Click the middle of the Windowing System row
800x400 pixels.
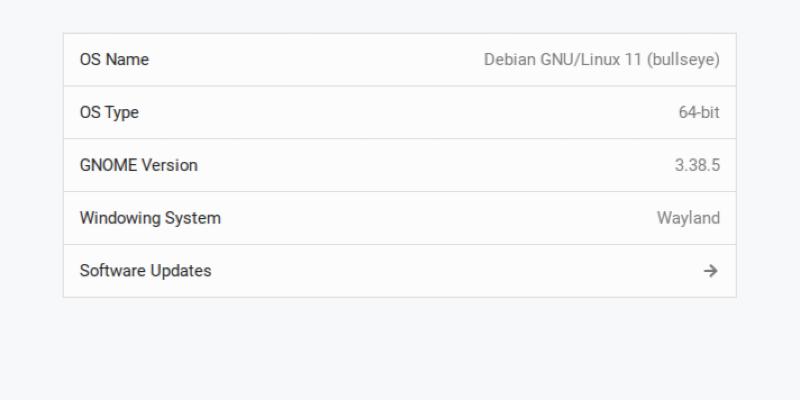[x=400, y=218]
